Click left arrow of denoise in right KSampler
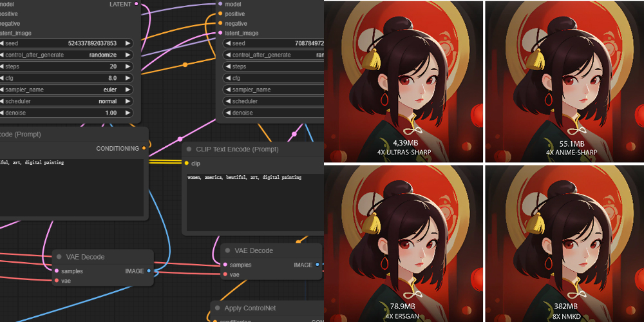The width and height of the screenshot is (644, 322). [x=227, y=113]
